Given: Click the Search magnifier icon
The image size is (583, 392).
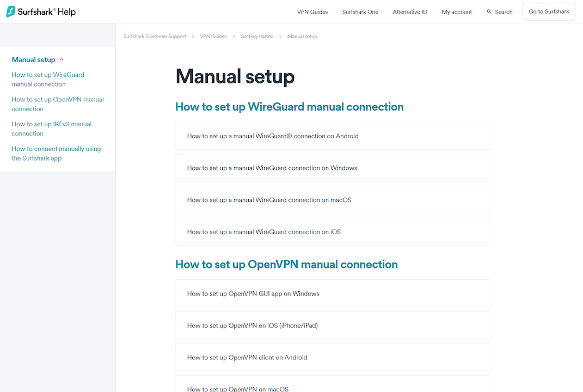Looking at the screenshot, I should click(489, 11).
